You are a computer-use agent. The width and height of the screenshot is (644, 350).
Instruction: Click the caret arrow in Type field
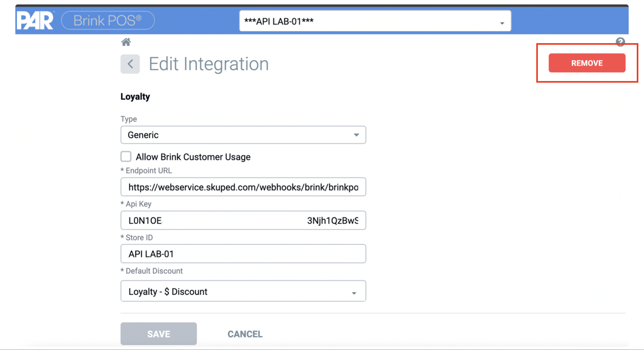click(356, 135)
